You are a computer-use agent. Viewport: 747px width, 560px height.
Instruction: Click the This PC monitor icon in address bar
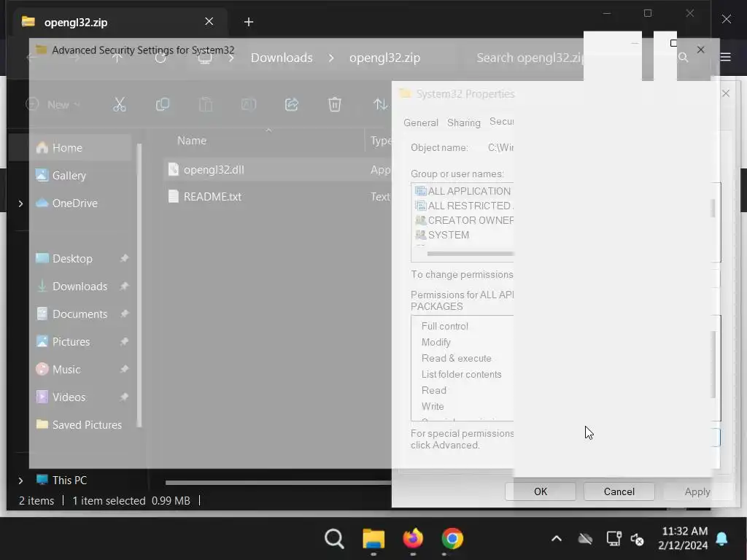(x=205, y=58)
